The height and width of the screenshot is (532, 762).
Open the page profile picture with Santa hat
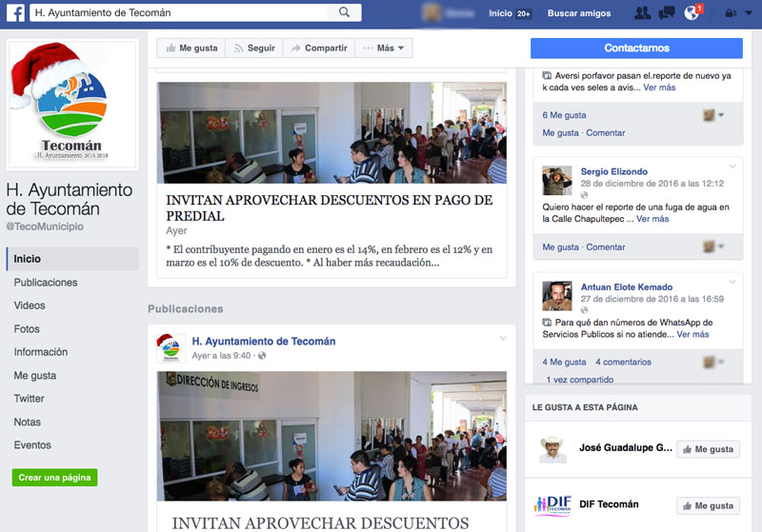tap(72, 105)
